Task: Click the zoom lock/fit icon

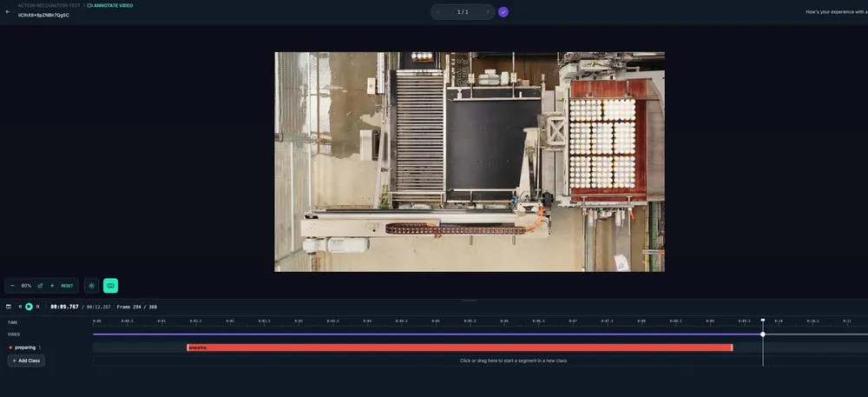Action: (x=40, y=286)
